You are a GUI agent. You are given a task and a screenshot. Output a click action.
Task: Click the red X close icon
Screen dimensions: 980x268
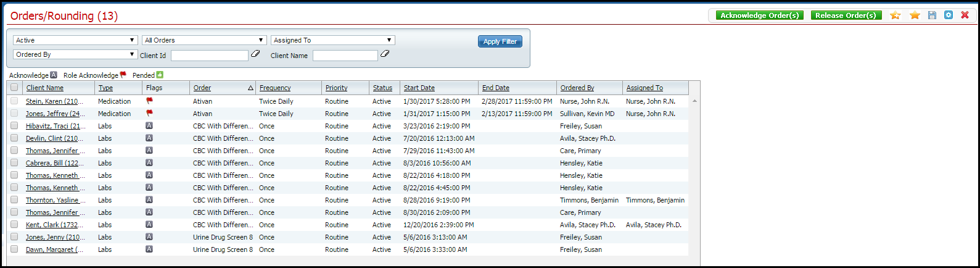coord(965,15)
